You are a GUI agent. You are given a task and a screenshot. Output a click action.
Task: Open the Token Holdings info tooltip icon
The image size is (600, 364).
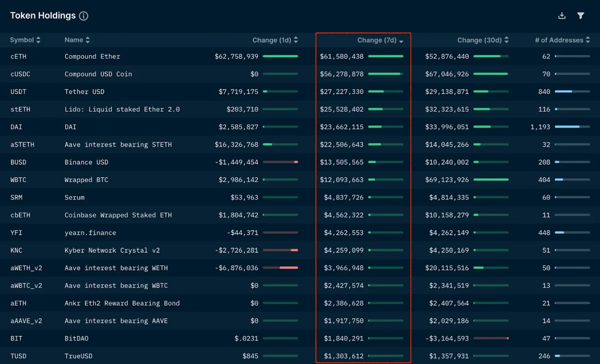pos(83,16)
